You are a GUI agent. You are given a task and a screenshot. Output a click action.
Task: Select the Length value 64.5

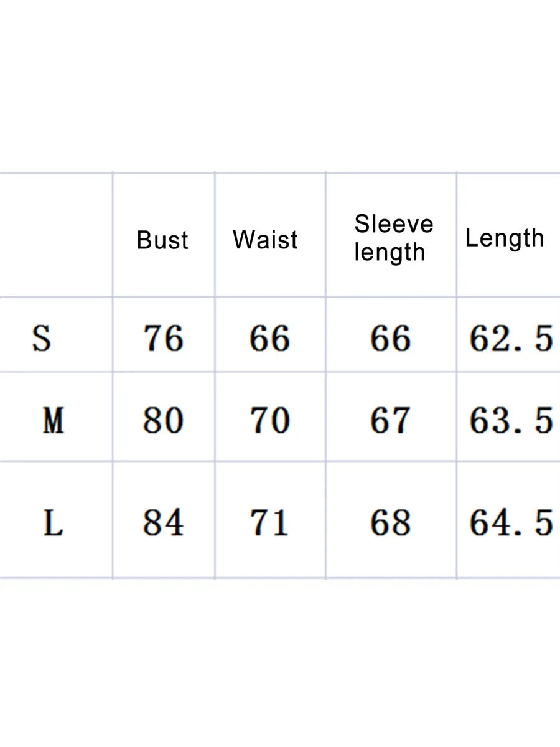click(510, 523)
